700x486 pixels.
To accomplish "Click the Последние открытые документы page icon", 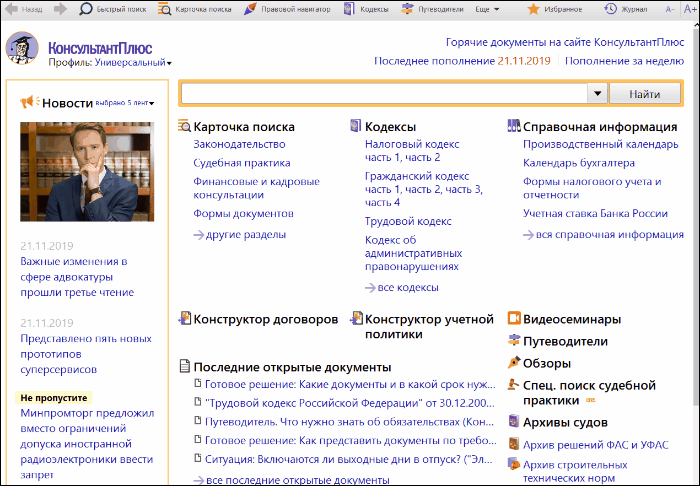I will [184, 366].
